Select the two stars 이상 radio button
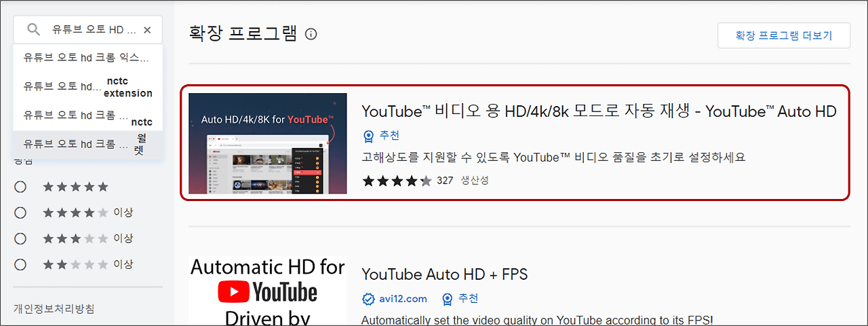868x326 pixels. click(x=20, y=264)
